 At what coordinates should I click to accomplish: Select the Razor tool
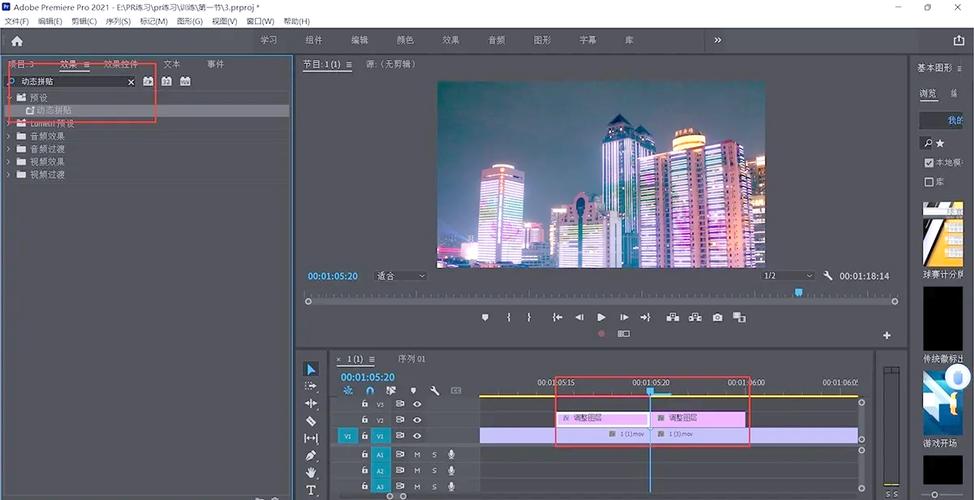pos(311,420)
